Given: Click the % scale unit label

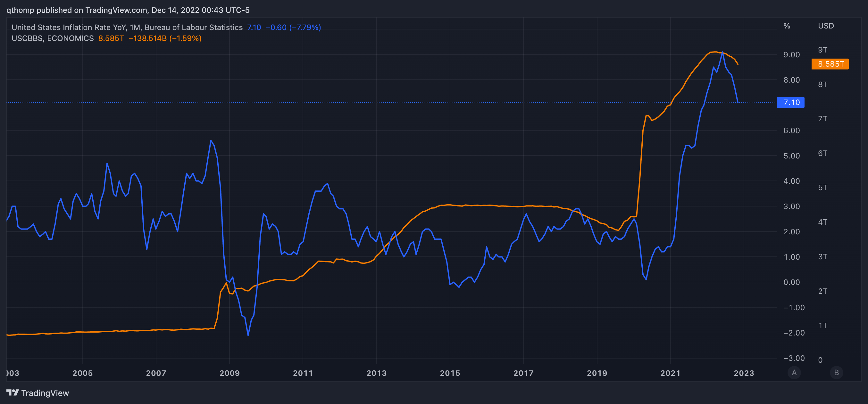Looking at the screenshot, I should (x=787, y=26).
